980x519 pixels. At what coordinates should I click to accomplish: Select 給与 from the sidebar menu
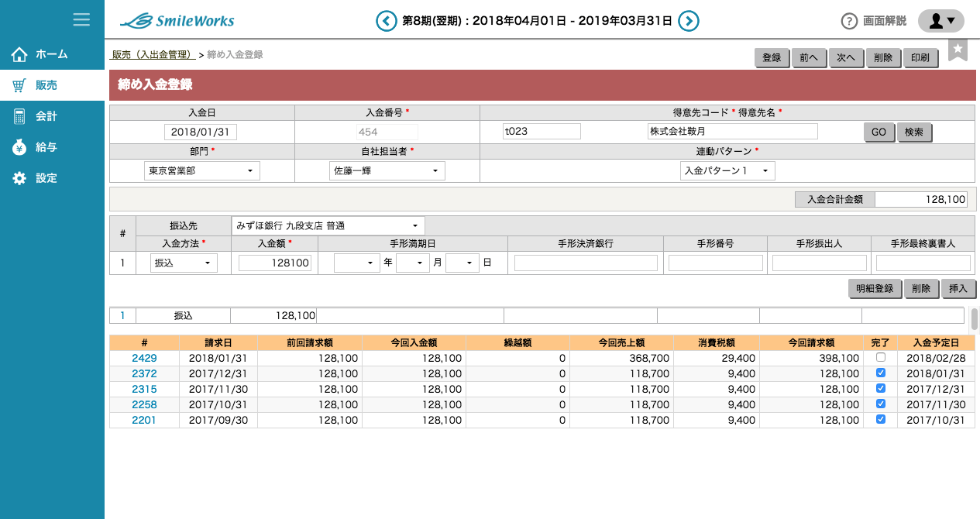point(46,147)
